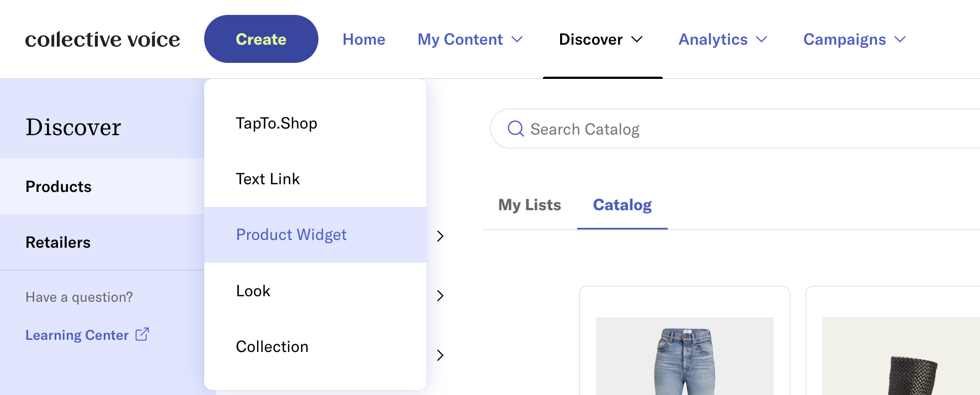Click the magnifier icon in Search Catalog
The height and width of the screenshot is (395, 980).
(515, 129)
